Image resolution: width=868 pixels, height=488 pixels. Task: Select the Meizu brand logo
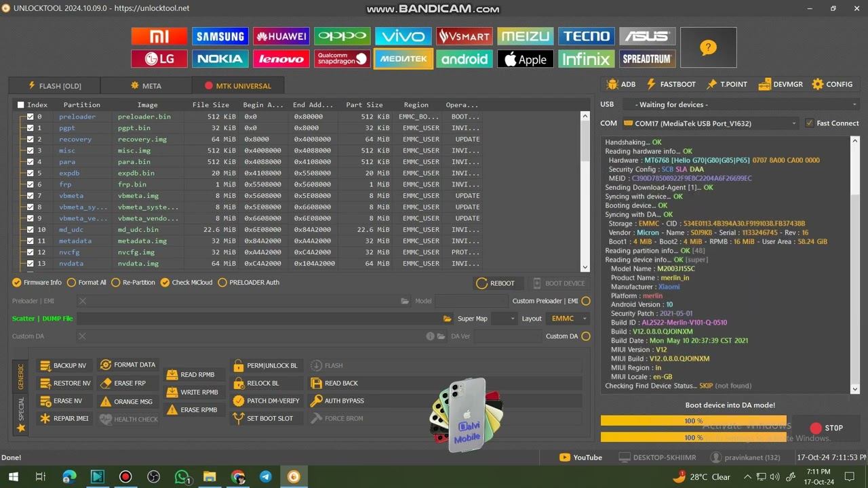(526, 37)
